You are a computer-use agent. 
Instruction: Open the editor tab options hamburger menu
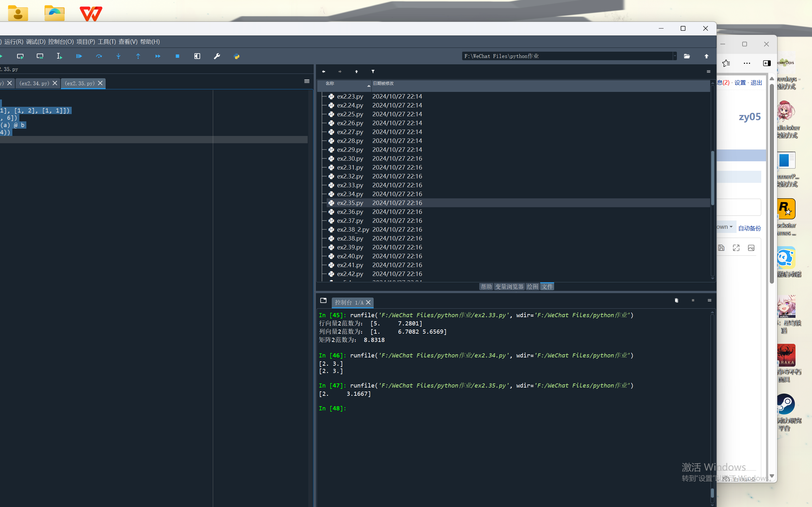pos(307,81)
